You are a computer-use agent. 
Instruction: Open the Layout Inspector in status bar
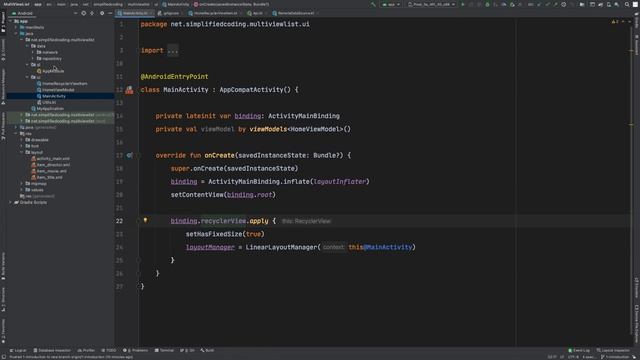pyautogui.click(x=613, y=350)
